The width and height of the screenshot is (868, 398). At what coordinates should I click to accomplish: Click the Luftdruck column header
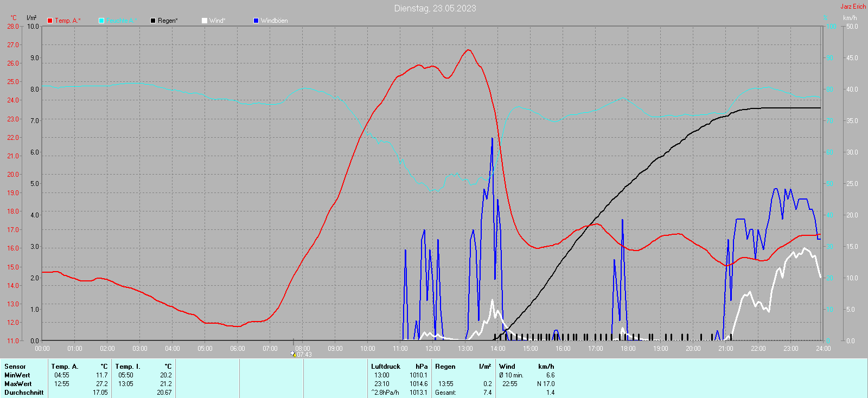[385, 367]
